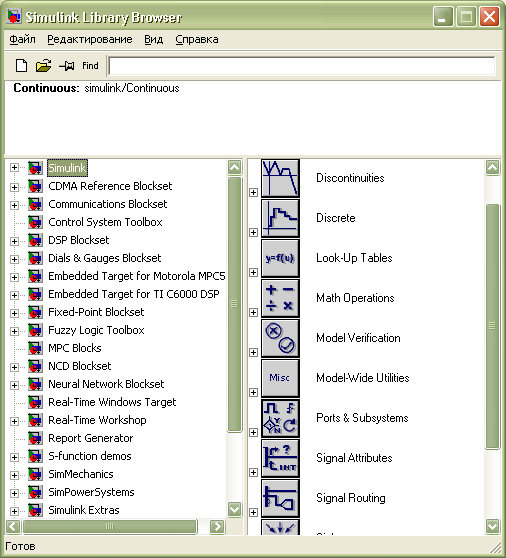Screen dimensions: 506x558
Task: Expand the Ports & Subsystems plus box
Action: (x=253, y=432)
